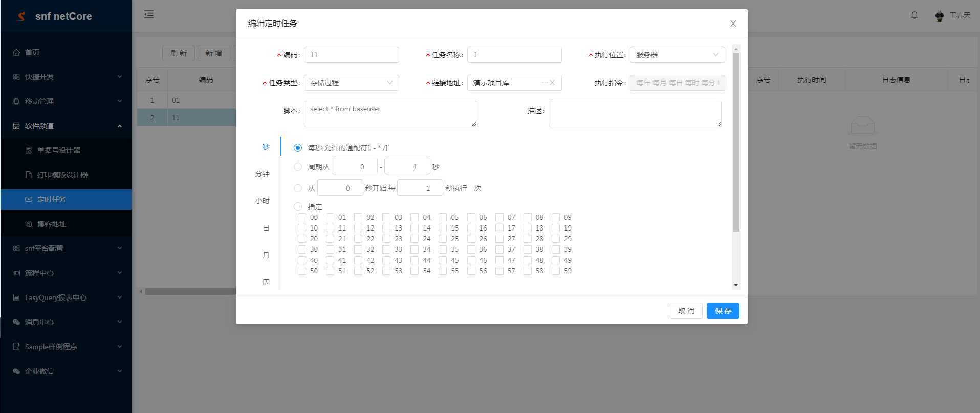Check the 05 seconds checkbox

tap(443, 217)
